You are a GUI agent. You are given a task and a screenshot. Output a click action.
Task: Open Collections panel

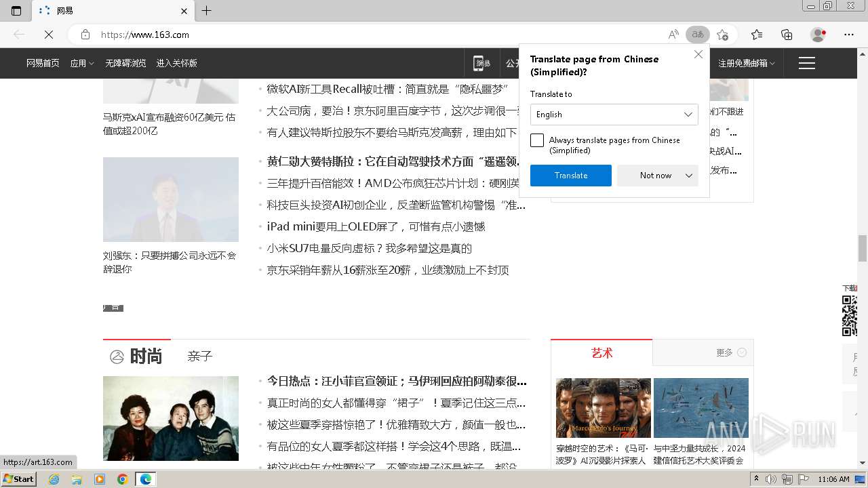click(787, 35)
